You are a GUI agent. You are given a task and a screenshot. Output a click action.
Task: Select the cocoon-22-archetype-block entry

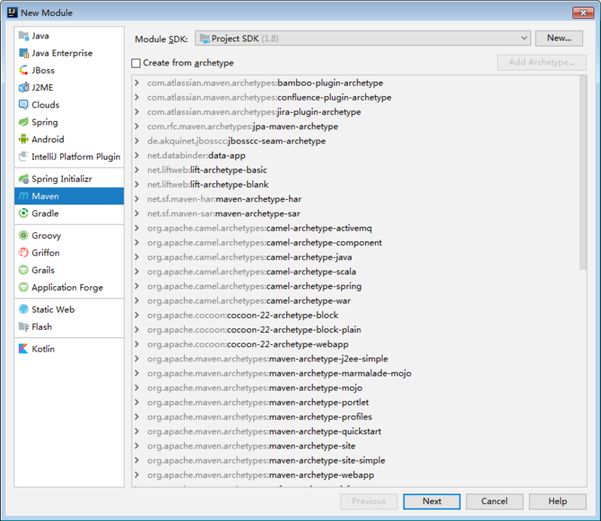243,315
